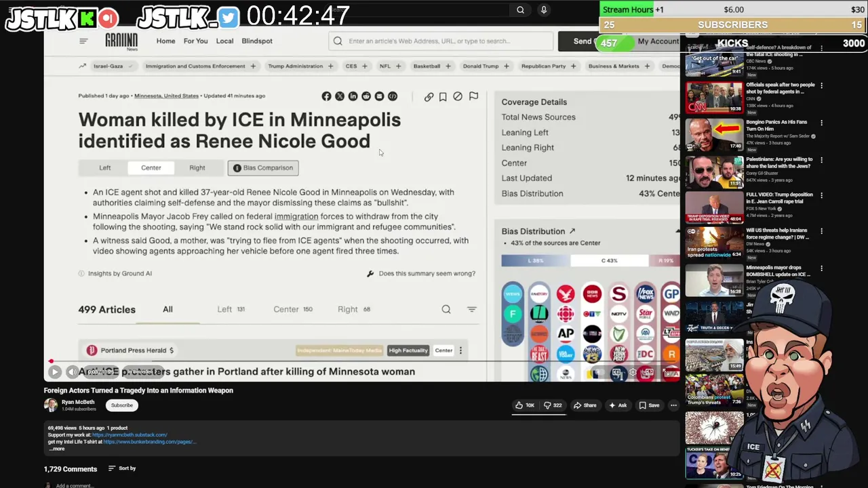Follow the Donald Trump topic

[506, 66]
